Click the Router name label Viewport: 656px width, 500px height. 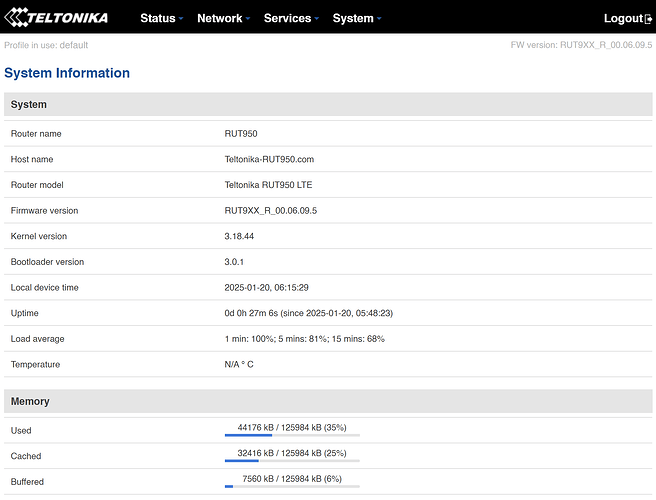[36, 134]
